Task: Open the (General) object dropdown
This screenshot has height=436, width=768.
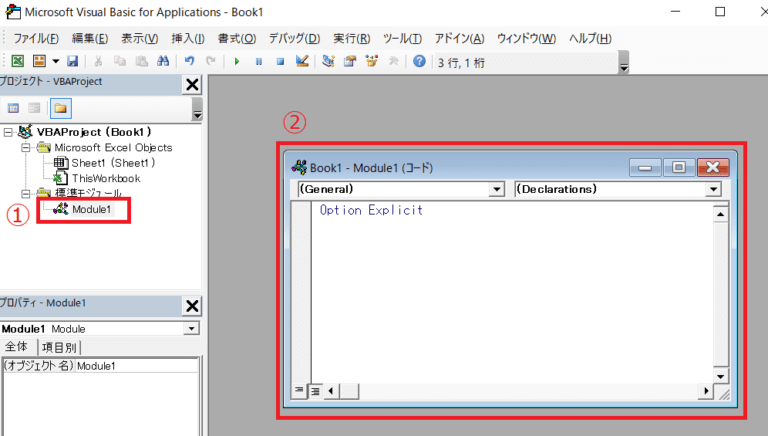Action: 497,189
